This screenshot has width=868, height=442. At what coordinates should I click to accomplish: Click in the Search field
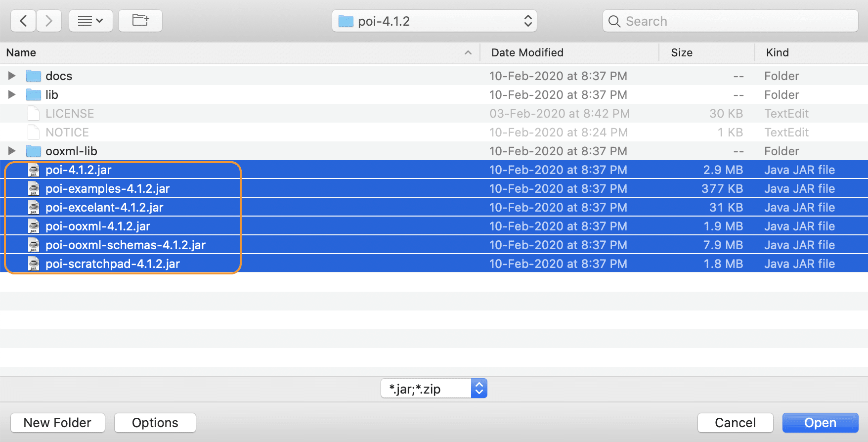tap(731, 21)
